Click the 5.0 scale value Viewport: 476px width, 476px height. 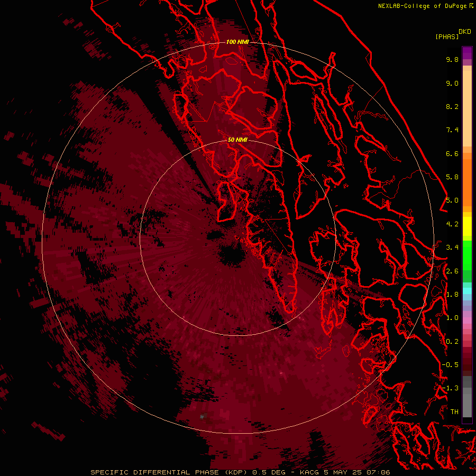point(452,200)
